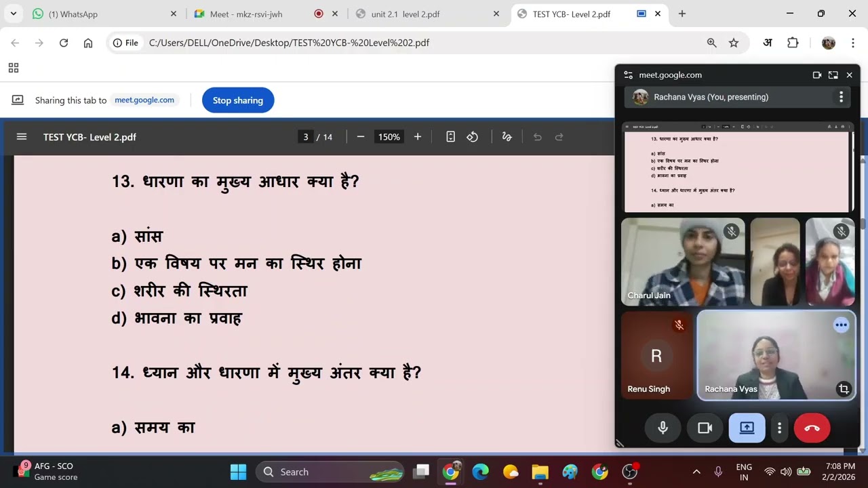Open File Explorer from the taskbar
The width and height of the screenshot is (868, 488).
[x=540, y=472]
